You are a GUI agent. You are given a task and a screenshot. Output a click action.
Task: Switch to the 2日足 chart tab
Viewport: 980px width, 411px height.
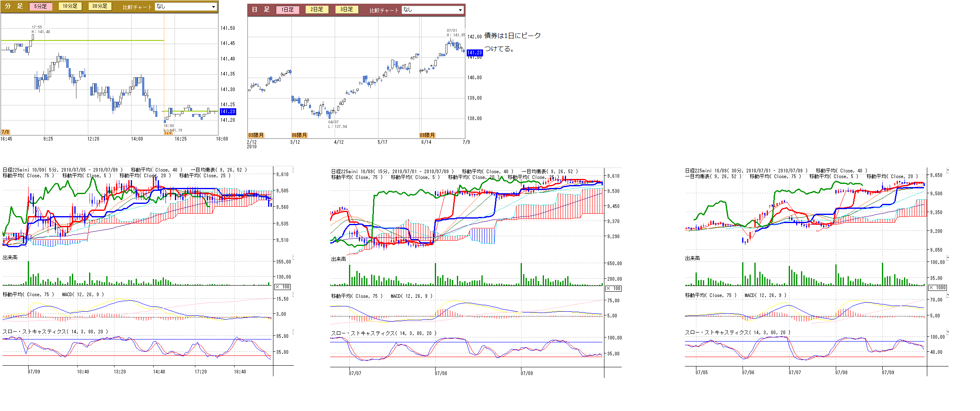317,9
